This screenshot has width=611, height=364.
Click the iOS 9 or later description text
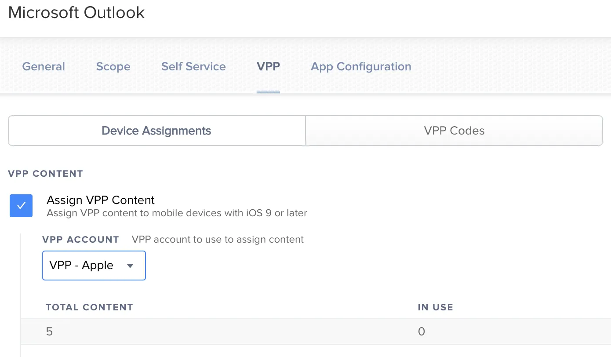(x=176, y=213)
